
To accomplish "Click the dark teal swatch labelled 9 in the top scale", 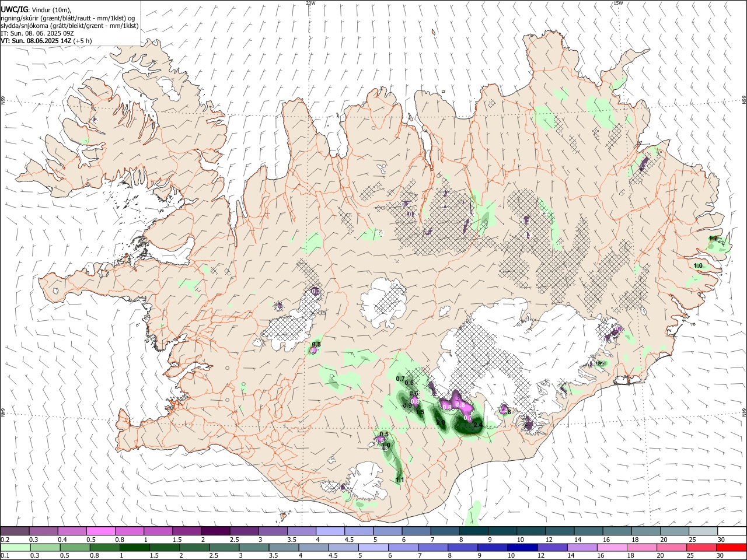I will [502, 531].
